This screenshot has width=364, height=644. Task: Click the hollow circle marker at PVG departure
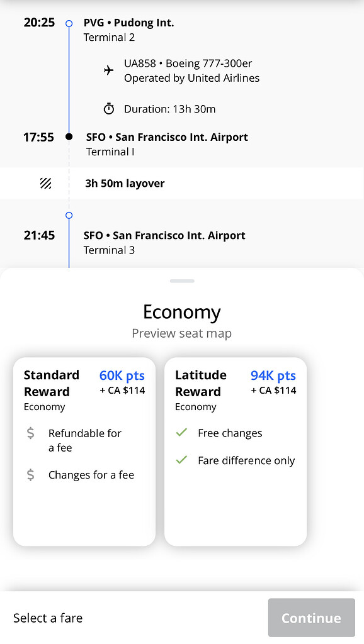point(69,23)
